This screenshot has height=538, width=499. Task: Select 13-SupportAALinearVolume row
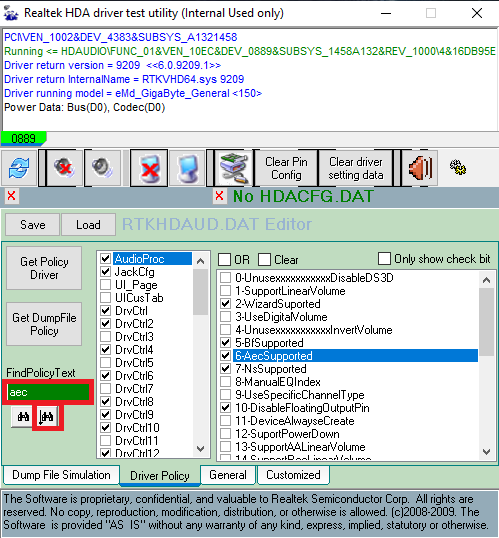[300, 447]
